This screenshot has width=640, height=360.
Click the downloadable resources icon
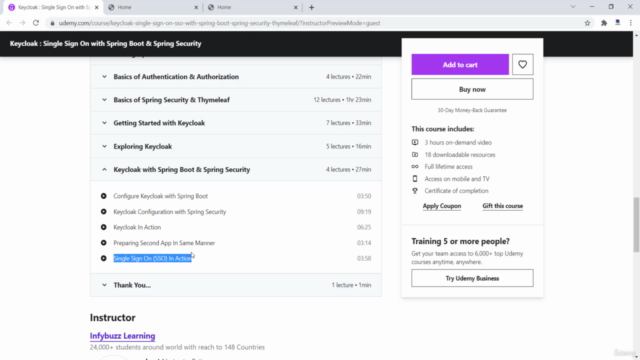(x=415, y=155)
